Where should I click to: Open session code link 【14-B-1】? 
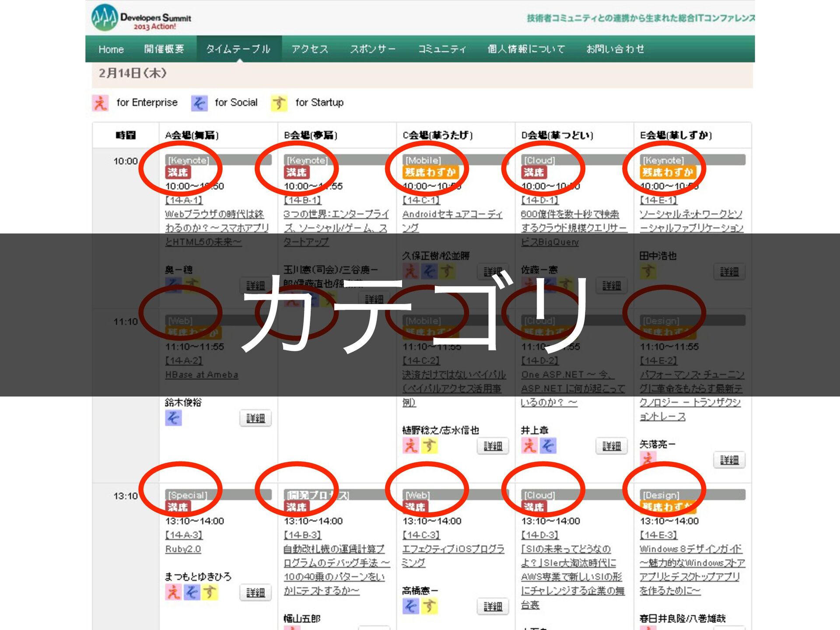pos(303,200)
